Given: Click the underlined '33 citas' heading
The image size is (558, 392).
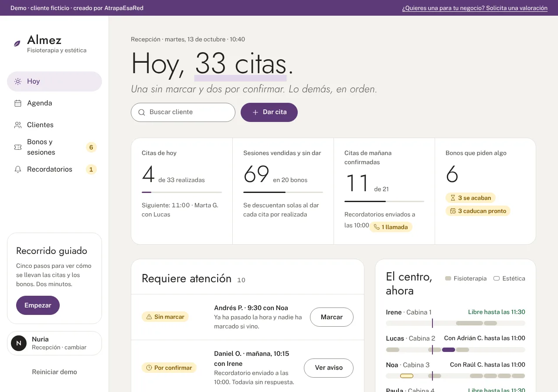Looking at the screenshot, I should [241, 64].
